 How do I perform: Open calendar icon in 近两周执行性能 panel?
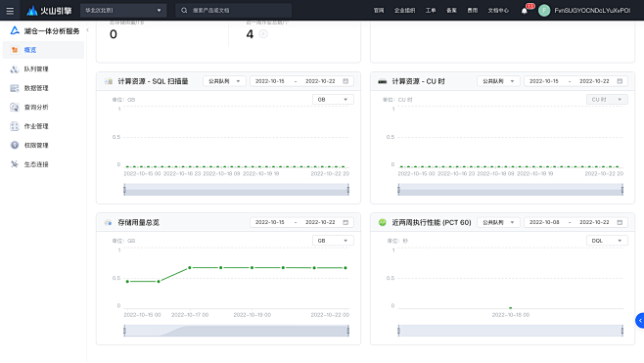point(620,222)
